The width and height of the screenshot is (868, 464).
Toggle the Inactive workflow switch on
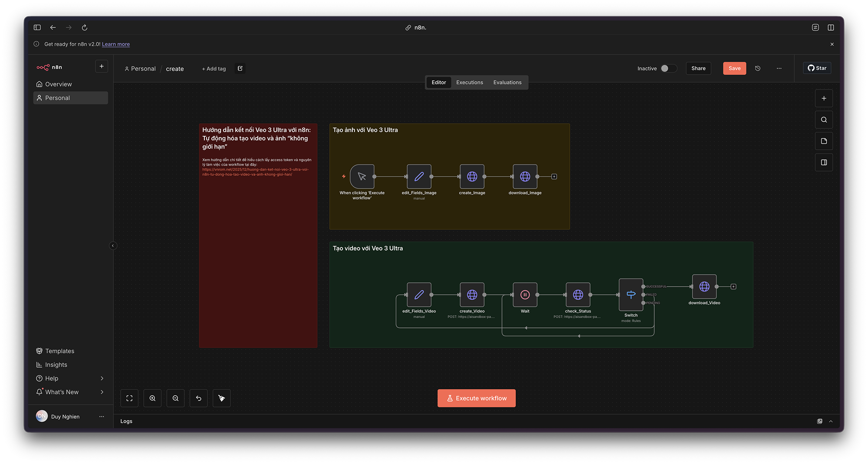(668, 68)
